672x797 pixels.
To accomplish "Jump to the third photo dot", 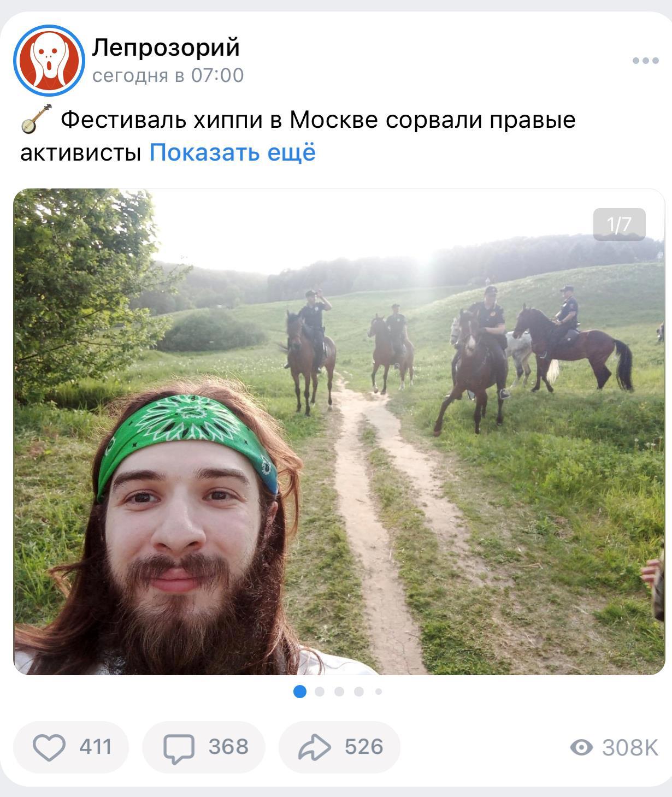I will [x=339, y=692].
